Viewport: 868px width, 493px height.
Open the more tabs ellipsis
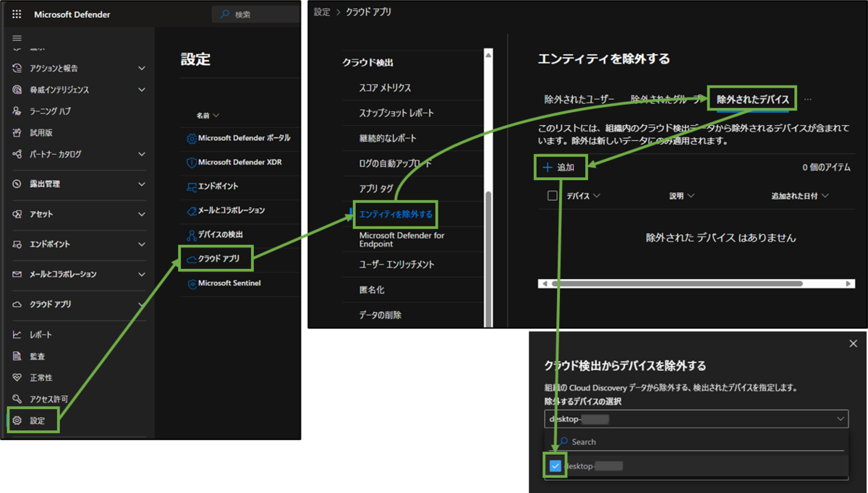point(807,100)
